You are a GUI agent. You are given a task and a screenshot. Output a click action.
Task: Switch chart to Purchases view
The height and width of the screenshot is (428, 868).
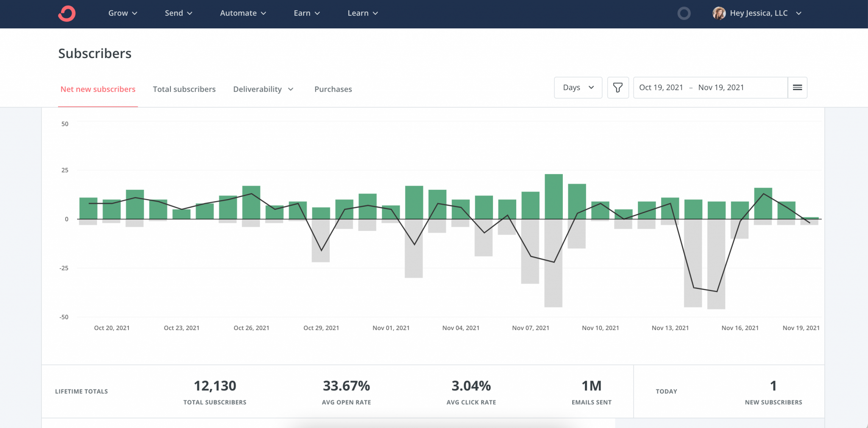pos(333,89)
